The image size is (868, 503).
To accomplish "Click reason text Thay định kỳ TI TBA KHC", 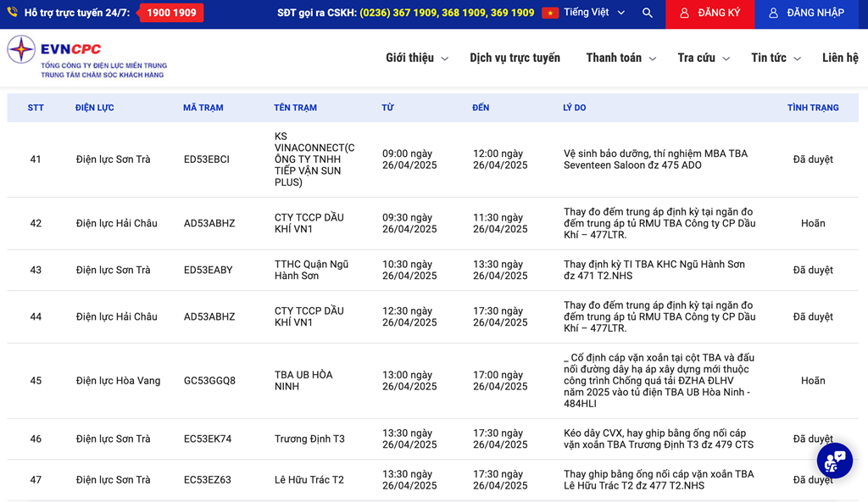I will pos(654,270).
